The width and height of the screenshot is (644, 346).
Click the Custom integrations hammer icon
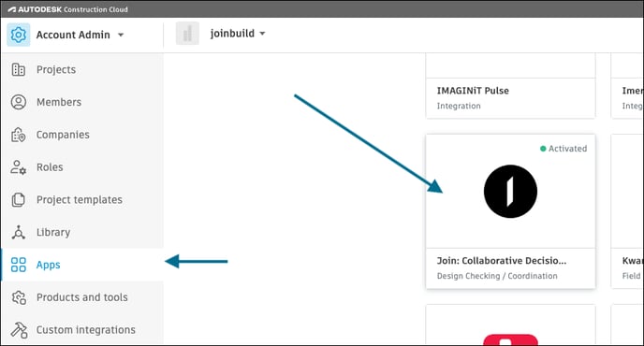pyautogui.click(x=19, y=330)
